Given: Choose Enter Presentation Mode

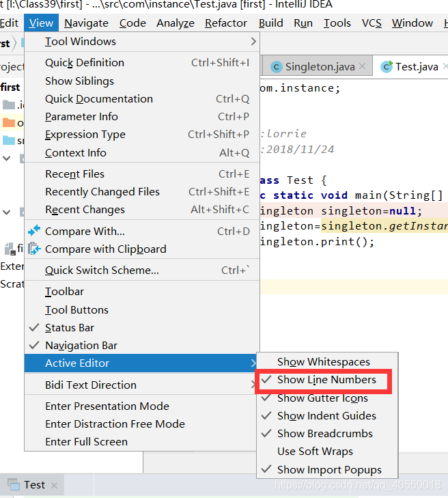Looking at the screenshot, I should tap(141, 406).
